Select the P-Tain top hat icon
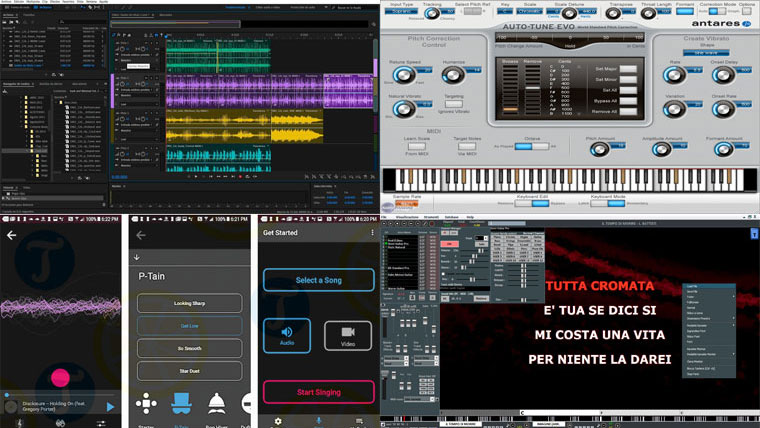Image resolution: width=760 pixels, height=428 pixels. (181, 403)
